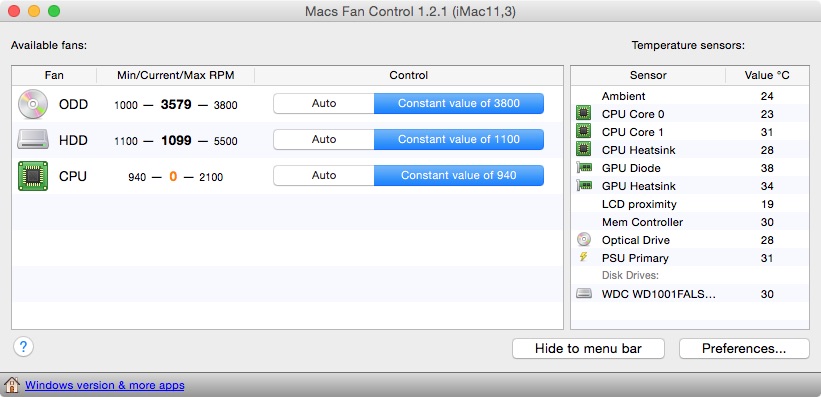Click the green zoom window button

coord(54,11)
